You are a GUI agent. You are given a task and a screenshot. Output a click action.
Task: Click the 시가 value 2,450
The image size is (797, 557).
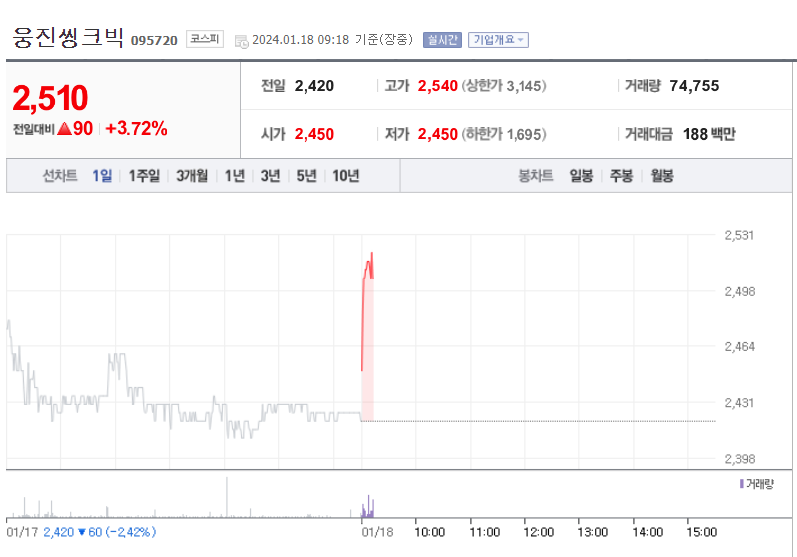tap(314, 134)
